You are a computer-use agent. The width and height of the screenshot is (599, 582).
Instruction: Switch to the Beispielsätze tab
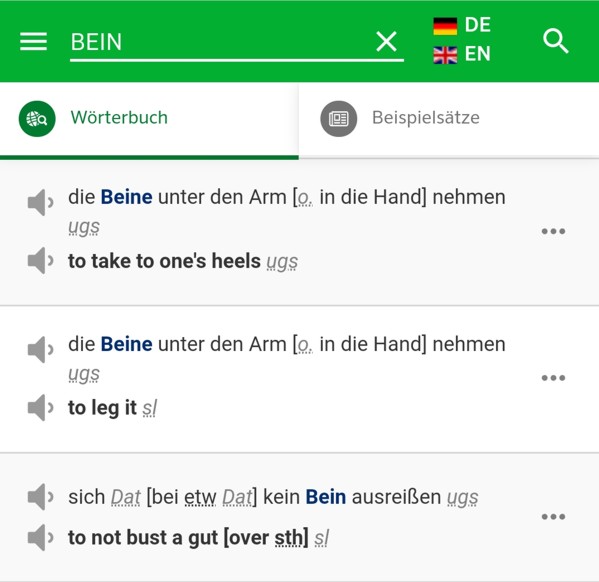(449, 119)
